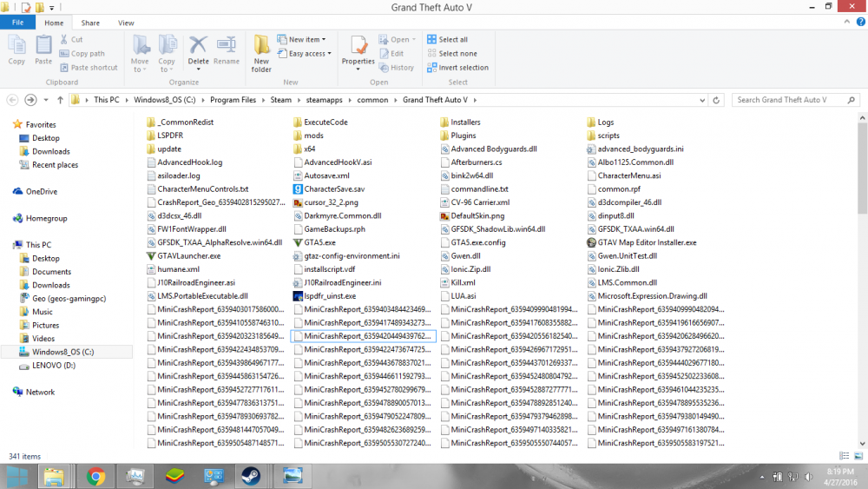
Task: Click Program Files in the address breadcrumb
Action: coord(233,100)
